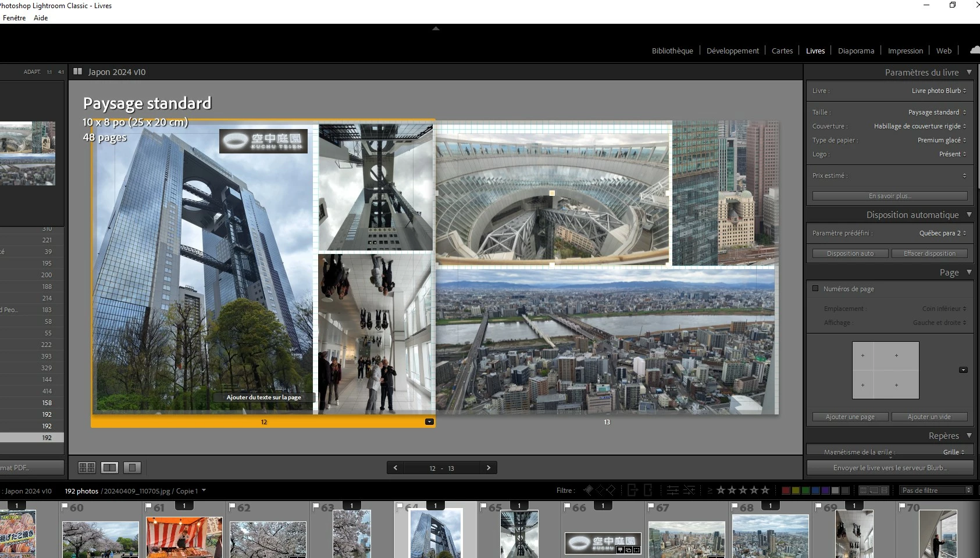Click view toggle icon beside book title
The image size is (980, 558).
(77, 71)
